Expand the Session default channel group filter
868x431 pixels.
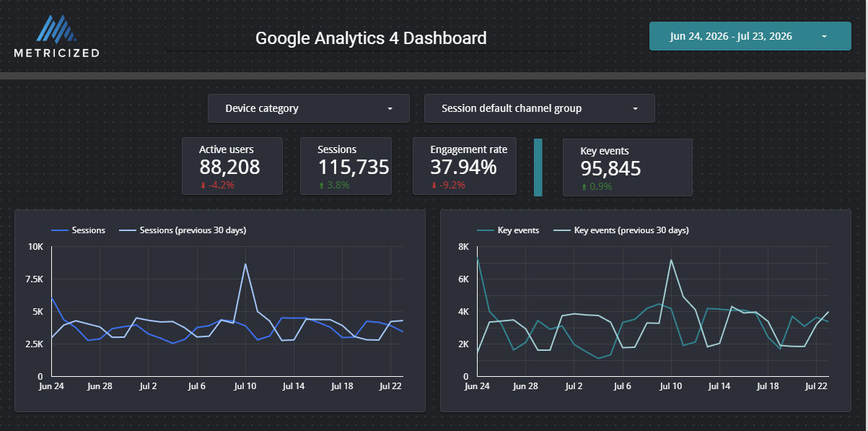point(539,108)
